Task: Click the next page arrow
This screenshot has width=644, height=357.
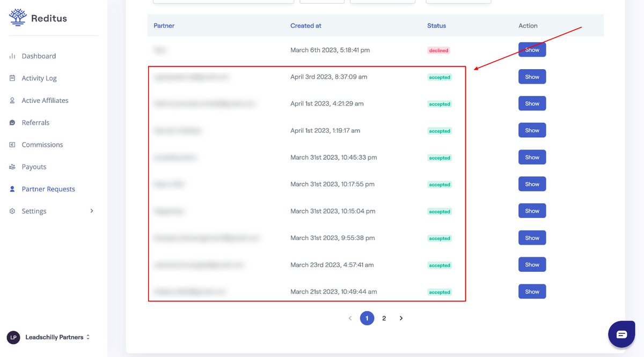Action: 401,318
